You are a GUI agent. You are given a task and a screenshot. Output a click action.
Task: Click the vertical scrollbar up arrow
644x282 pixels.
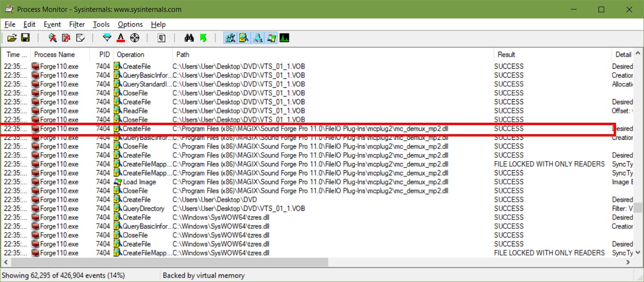pos(638,54)
